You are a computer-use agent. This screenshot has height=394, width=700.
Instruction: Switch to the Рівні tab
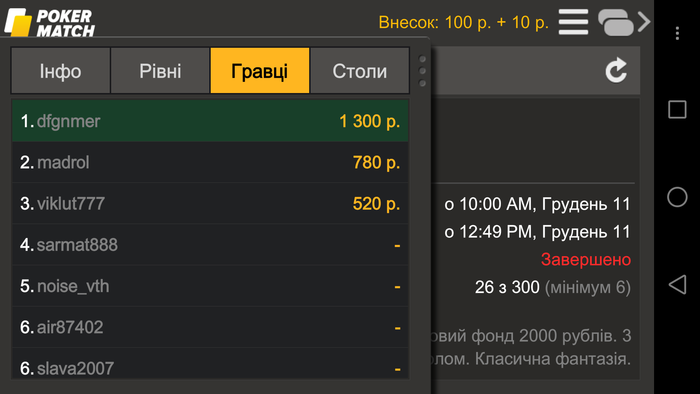point(160,71)
